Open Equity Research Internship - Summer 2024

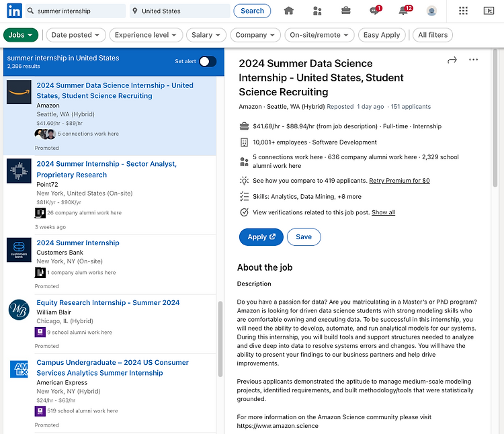click(108, 302)
